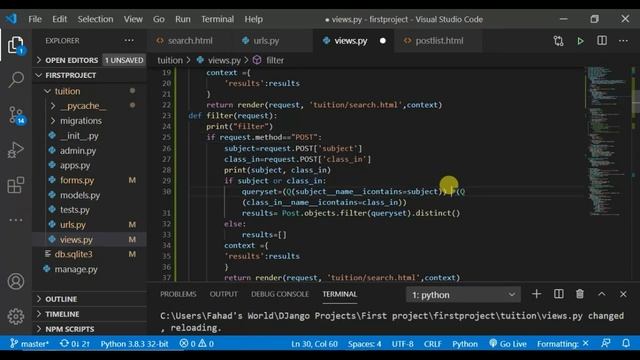The image size is (640, 360).
Task: Click the master branch indicator in status bar
Action: point(29,344)
